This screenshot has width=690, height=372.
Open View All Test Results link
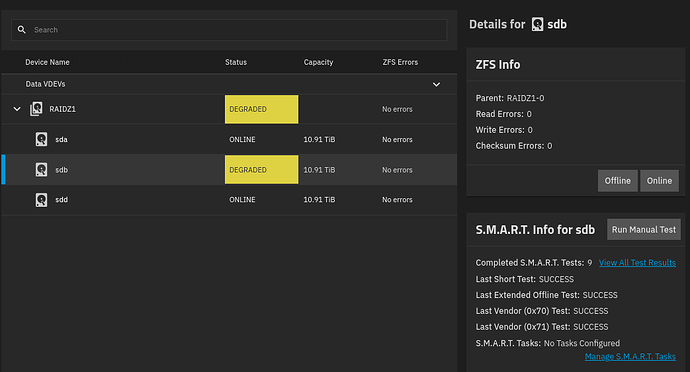(637, 263)
